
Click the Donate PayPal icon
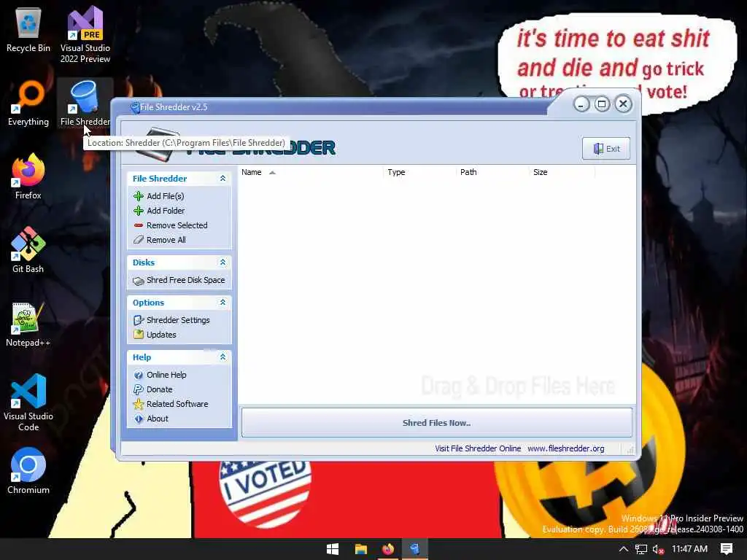pos(139,389)
